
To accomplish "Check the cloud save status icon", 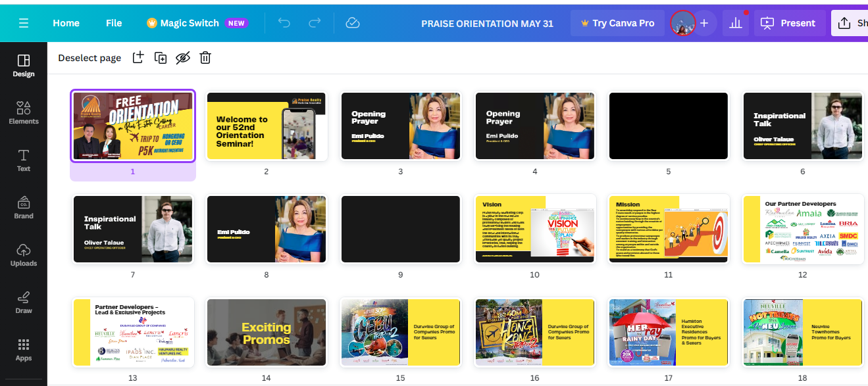I will click(x=353, y=23).
